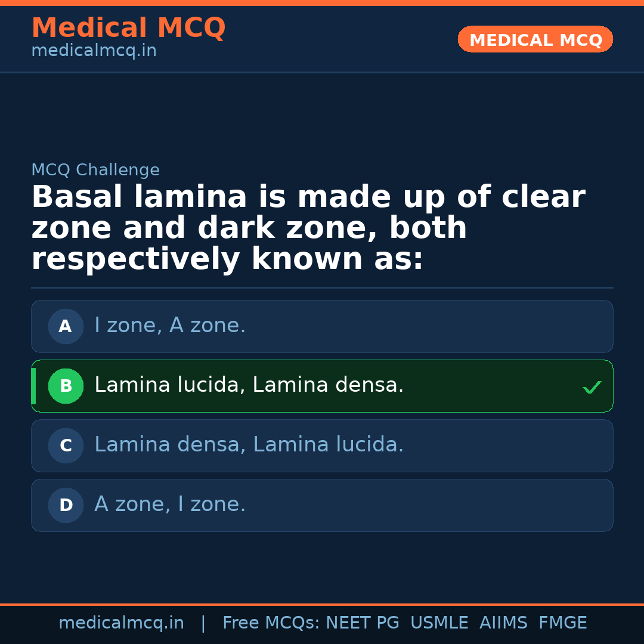Choose the answer text "I zone, A zone."
The width and height of the screenshot is (644, 644).
170,326
